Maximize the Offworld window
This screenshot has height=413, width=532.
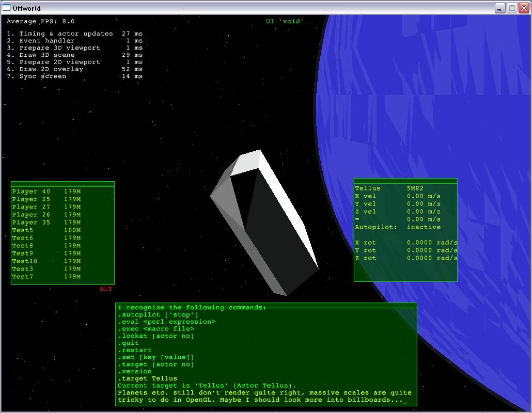click(x=512, y=8)
